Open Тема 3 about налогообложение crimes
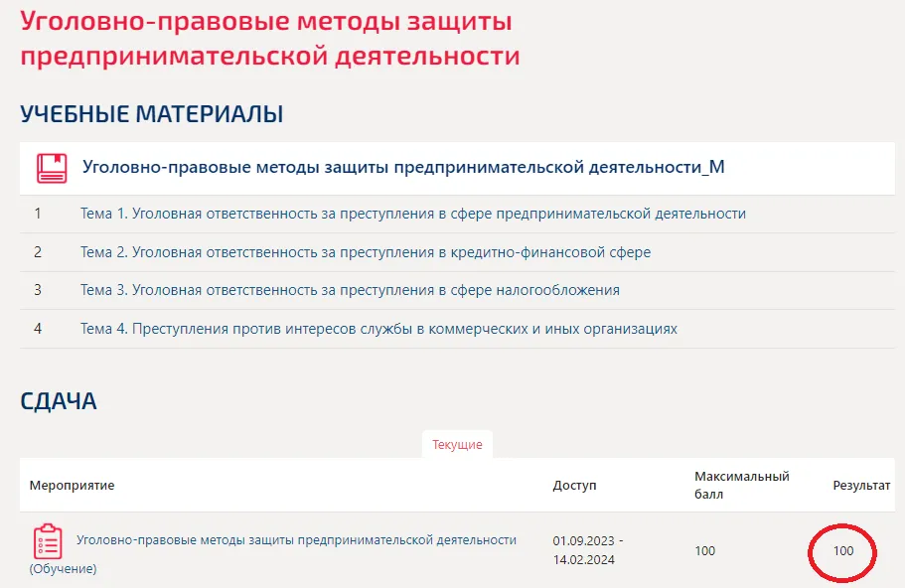Image resolution: width=905 pixels, height=588 pixels. pos(350,290)
